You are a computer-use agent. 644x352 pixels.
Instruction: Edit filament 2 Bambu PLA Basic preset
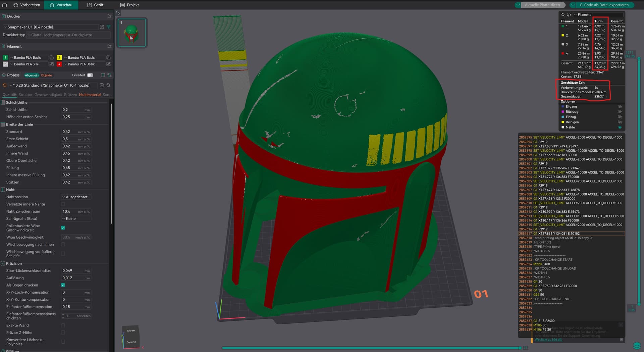(108, 57)
